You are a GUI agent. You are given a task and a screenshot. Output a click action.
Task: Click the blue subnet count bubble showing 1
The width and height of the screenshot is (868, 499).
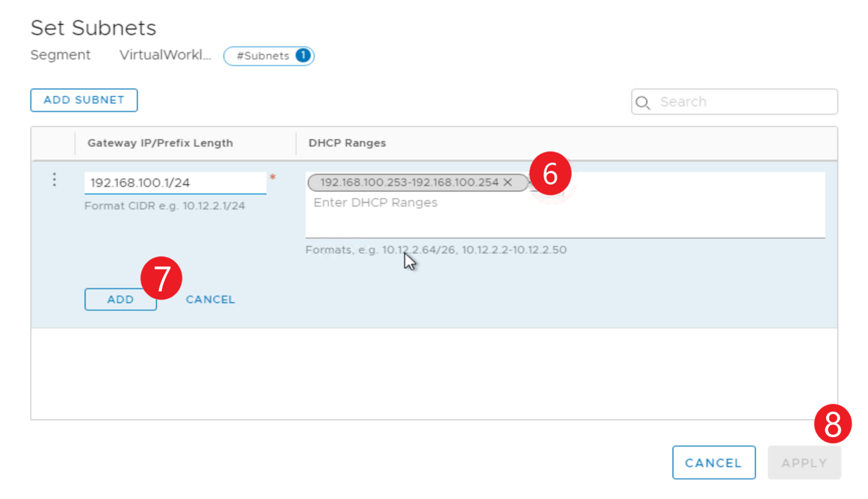tap(302, 55)
